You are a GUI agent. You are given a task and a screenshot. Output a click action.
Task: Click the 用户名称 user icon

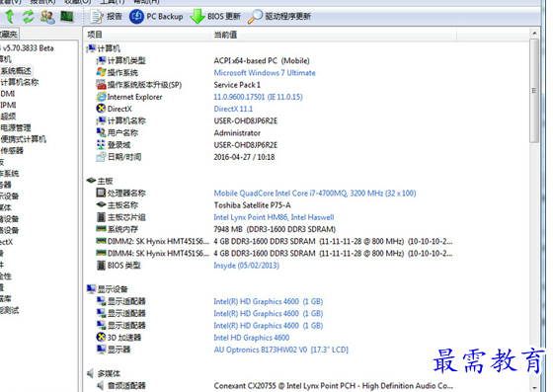(x=101, y=132)
